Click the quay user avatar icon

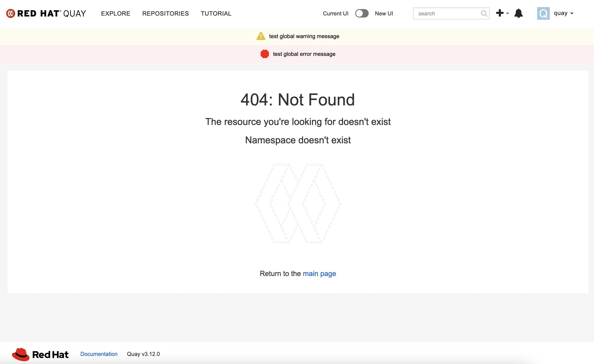(x=543, y=13)
